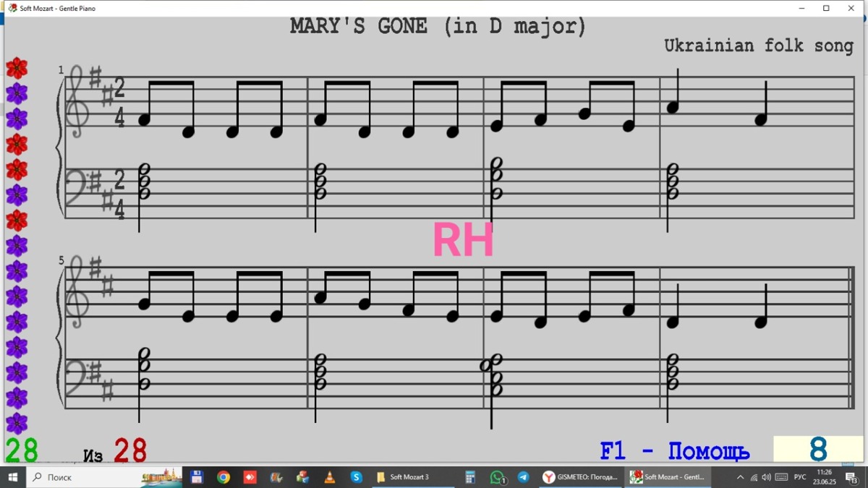The height and width of the screenshot is (488, 868).
Task: Click the bottom purple flower in the column
Action: coord(17,423)
